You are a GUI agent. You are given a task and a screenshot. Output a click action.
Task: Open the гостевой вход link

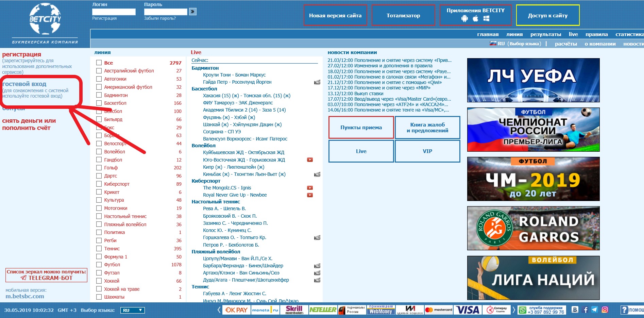[24, 84]
